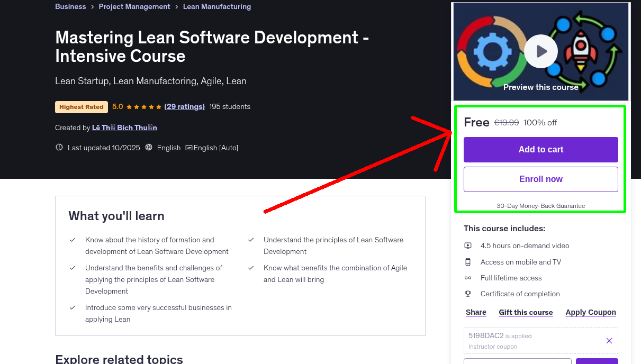
Task: Click the Highest Rated badge
Action: pyautogui.click(x=81, y=106)
